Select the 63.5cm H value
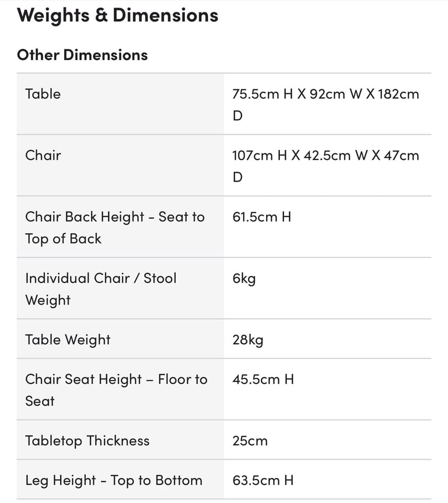The width and height of the screenshot is (448, 503). coord(263,480)
